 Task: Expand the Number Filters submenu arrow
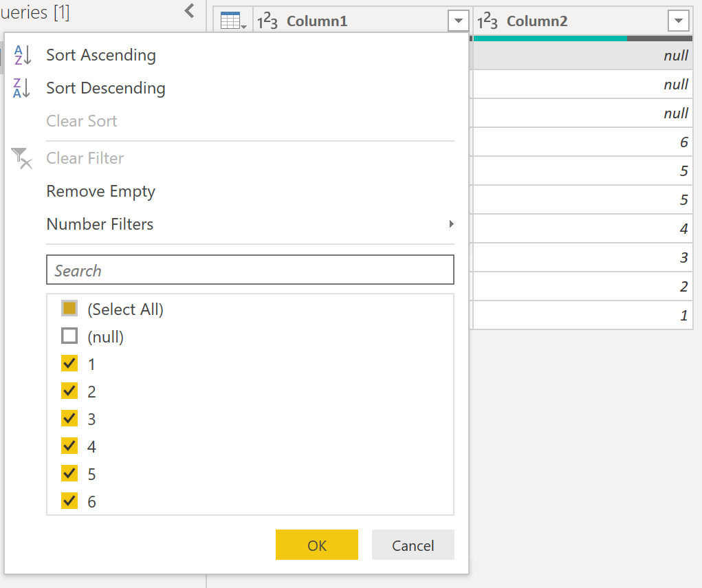click(451, 224)
